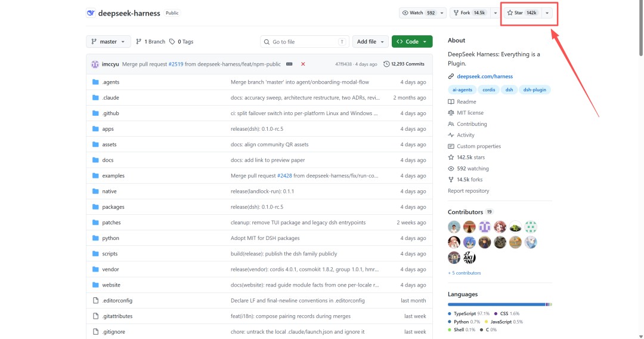Click the .github folder icon
Viewport: 644px width, 339px height.
[x=95, y=113]
